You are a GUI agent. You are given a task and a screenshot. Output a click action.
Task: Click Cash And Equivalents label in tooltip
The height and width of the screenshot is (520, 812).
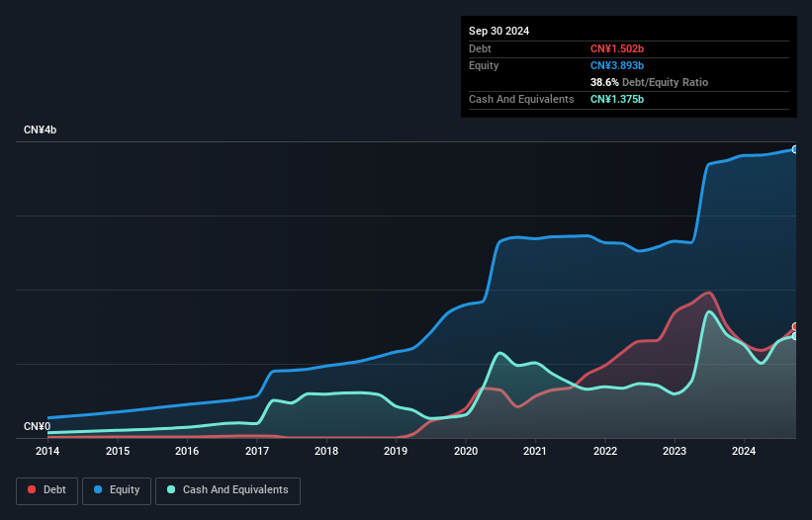pos(521,99)
